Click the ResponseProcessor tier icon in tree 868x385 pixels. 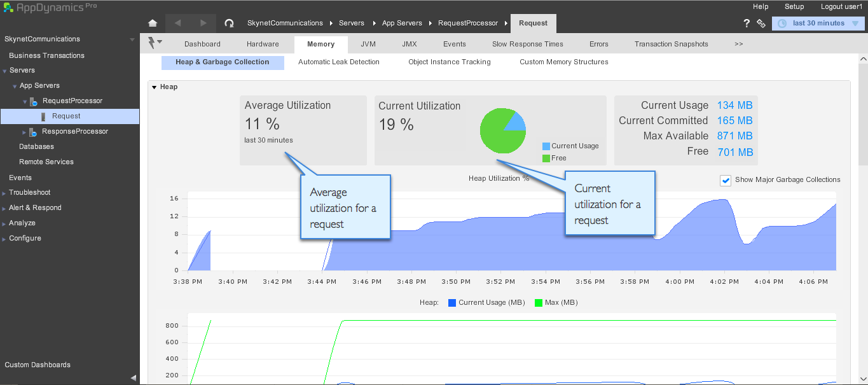pos(32,132)
